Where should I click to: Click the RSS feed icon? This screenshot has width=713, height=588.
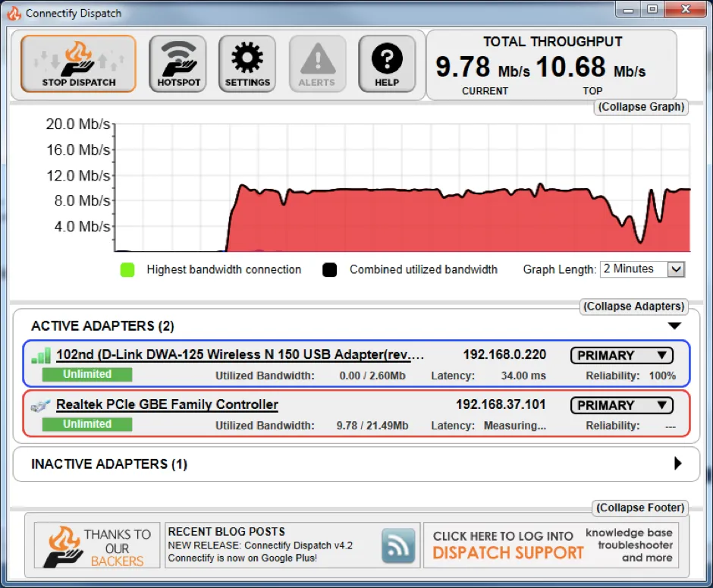(398, 546)
